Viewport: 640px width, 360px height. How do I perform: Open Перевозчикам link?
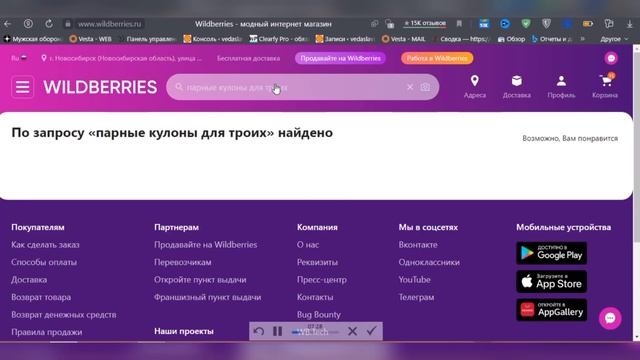pos(183,262)
